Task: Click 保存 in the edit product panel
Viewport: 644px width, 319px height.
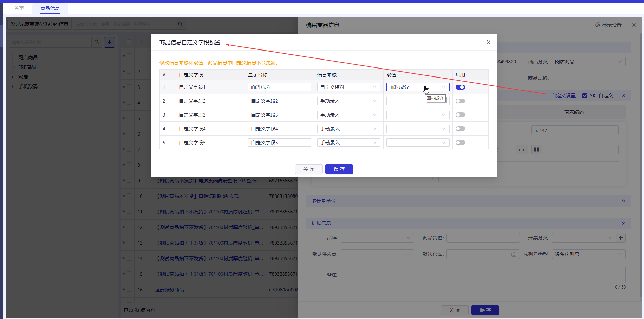Action: coord(485,310)
